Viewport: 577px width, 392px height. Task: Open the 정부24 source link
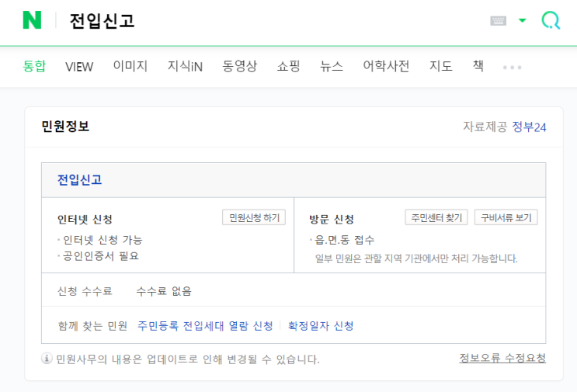click(529, 127)
